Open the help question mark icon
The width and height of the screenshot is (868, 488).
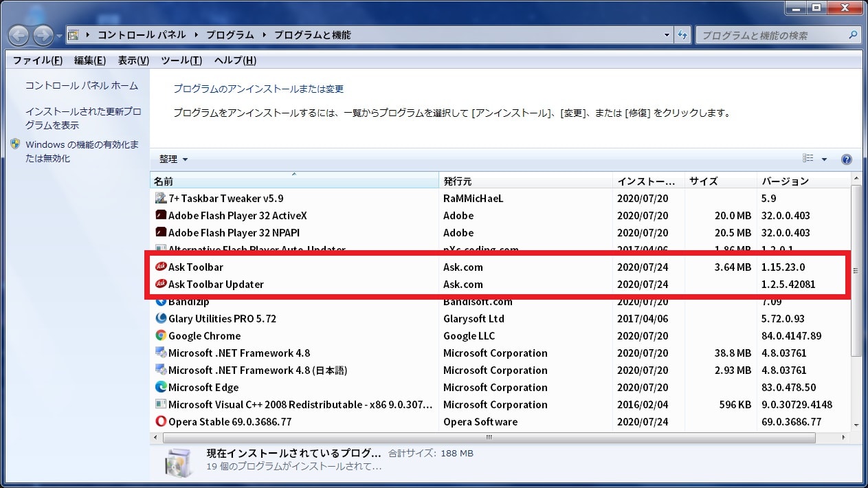pos(846,159)
